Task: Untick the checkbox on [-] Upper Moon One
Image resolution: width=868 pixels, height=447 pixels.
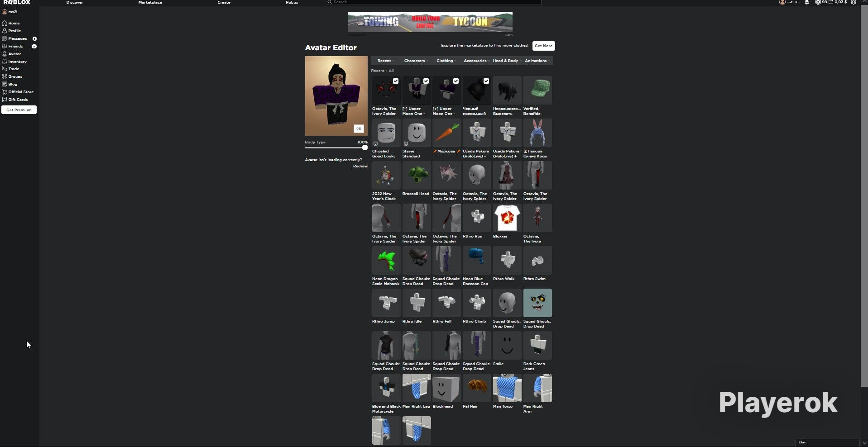Action: point(426,81)
